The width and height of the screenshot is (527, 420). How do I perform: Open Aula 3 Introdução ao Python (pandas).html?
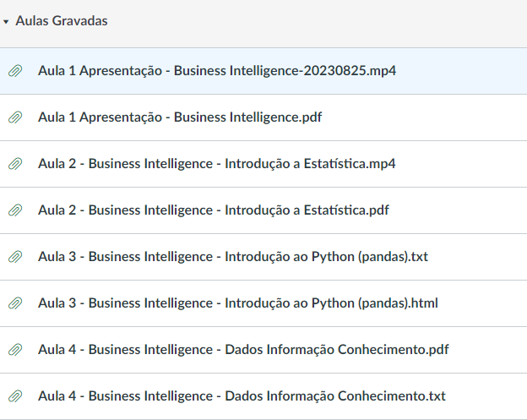(x=238, y=303)
